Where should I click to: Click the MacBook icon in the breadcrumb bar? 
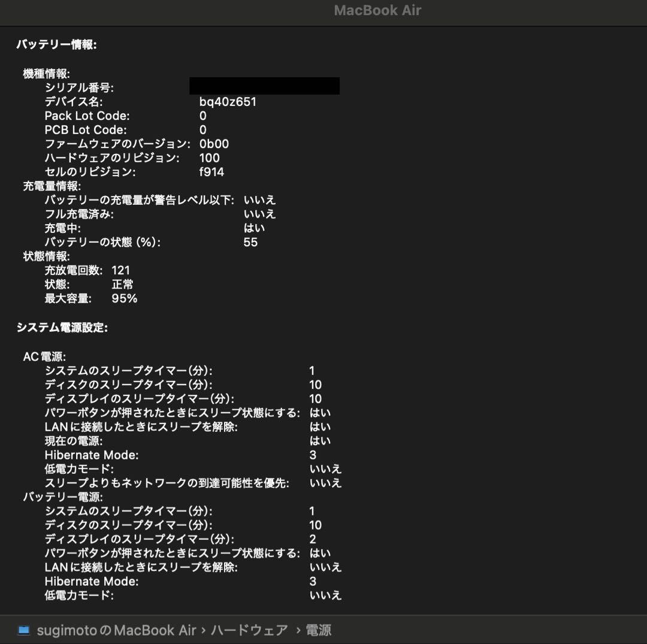coord(23,630)
